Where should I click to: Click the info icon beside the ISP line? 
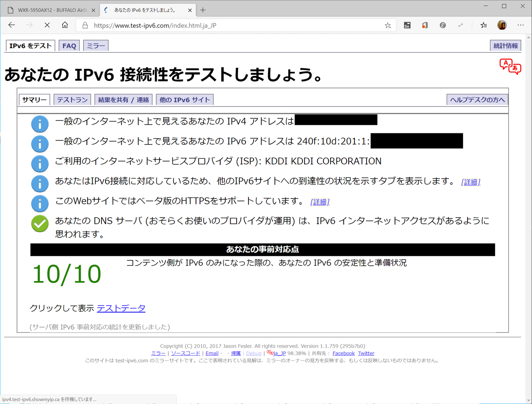(40, 164)
